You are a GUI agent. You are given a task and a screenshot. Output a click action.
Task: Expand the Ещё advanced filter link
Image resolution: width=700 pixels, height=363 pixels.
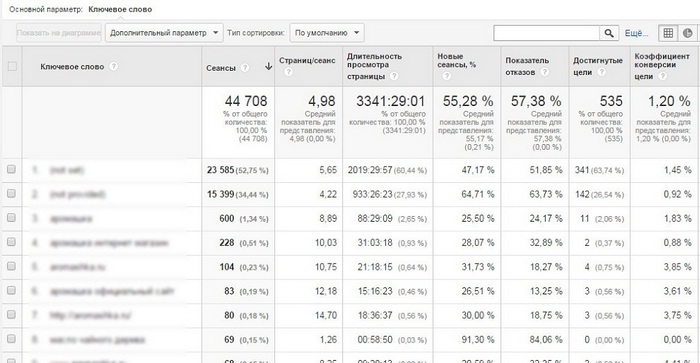tap(636, 33)
